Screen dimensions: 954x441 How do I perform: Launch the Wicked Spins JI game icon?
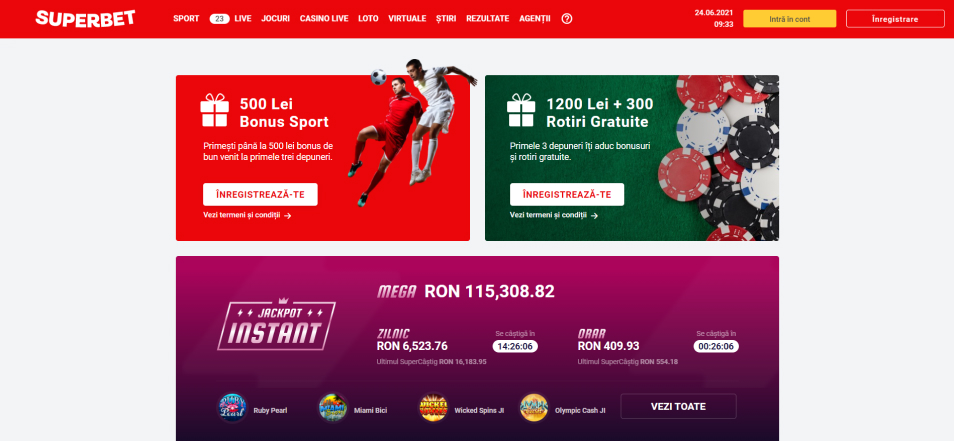click(433, 408)
